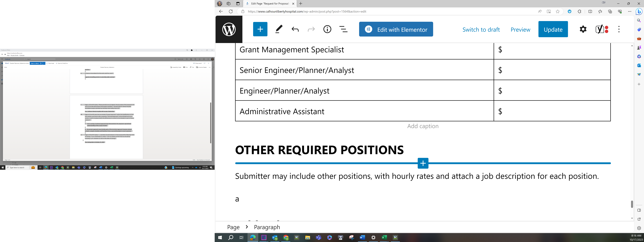Open the Yoast SEO panel icon
Viewport: 644px width, 242px height.
(602, 29)
